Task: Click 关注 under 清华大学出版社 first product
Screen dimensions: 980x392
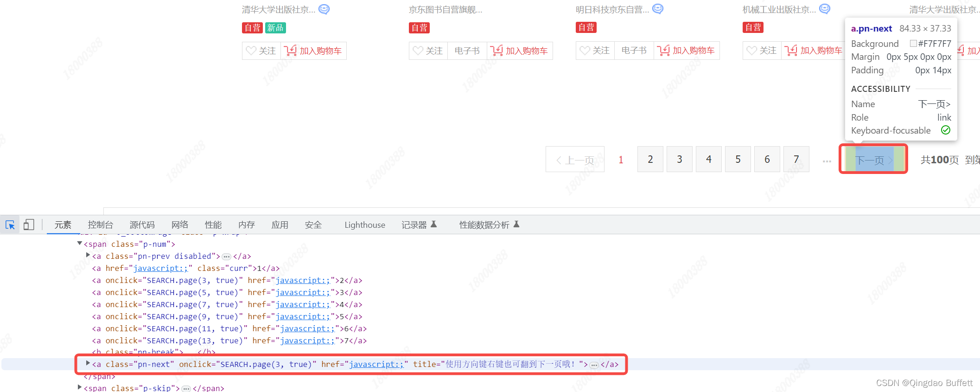Action: coord(261,51)
